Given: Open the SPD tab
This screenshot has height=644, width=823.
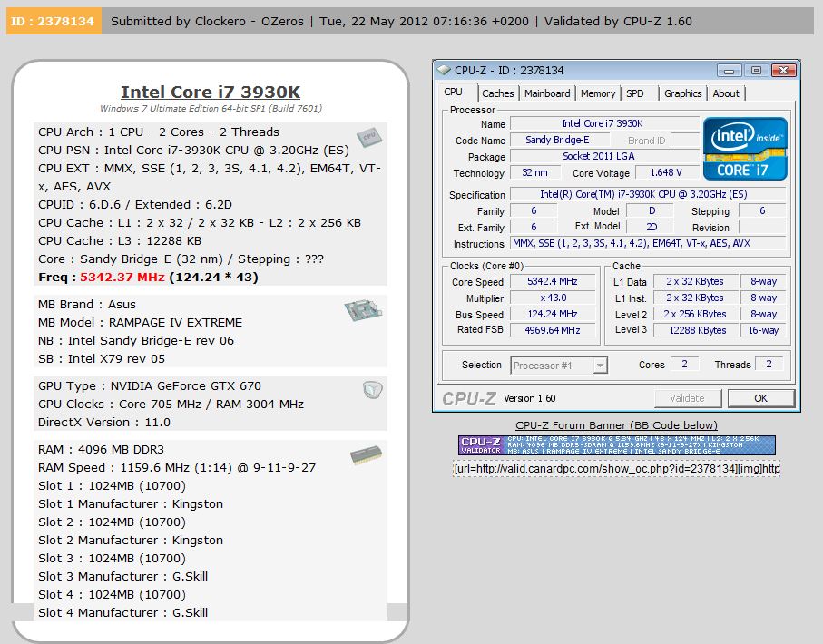Looking at the screenshot, I should 635,93.
